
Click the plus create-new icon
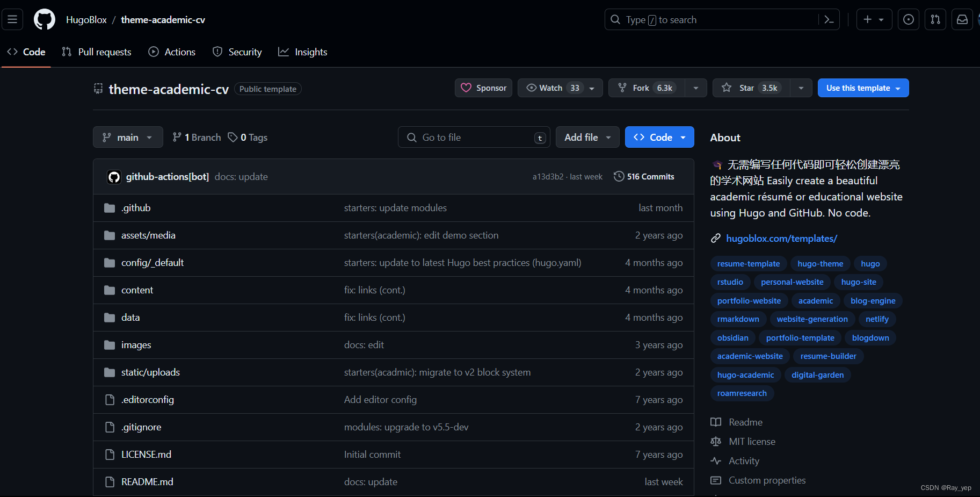pyautogui.click(x=868, y=19)
